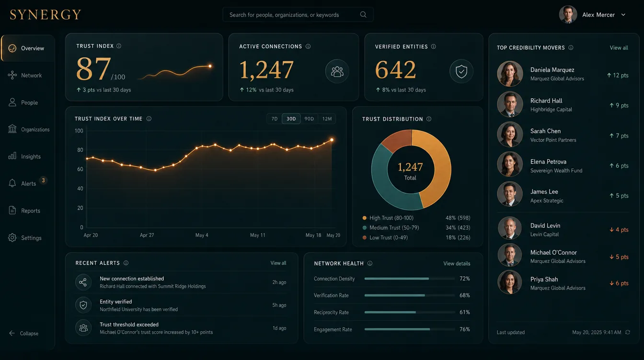This screenshot has height=360, width=644.
Task: Click the SYNERGY logo
Action: [46, 15]
